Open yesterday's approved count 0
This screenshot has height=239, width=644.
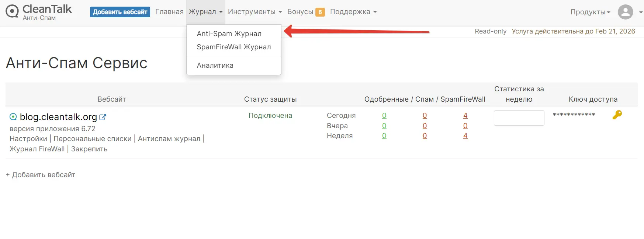384,126
